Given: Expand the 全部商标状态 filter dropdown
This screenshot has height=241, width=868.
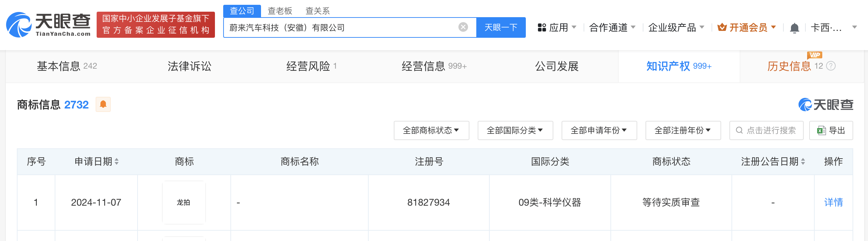Looking at the screenshot, I should (x=431, y=130).
